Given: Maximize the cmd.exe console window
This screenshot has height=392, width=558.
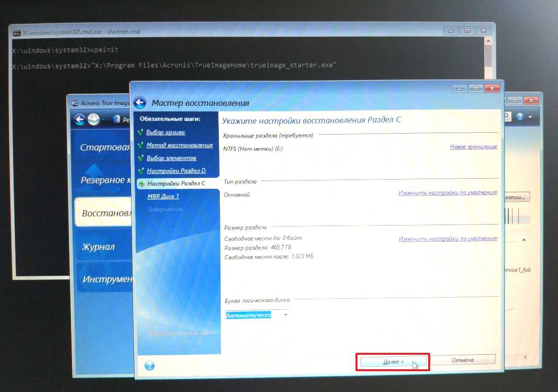Looking at the screenshot, I should click(x=467, y=31).
